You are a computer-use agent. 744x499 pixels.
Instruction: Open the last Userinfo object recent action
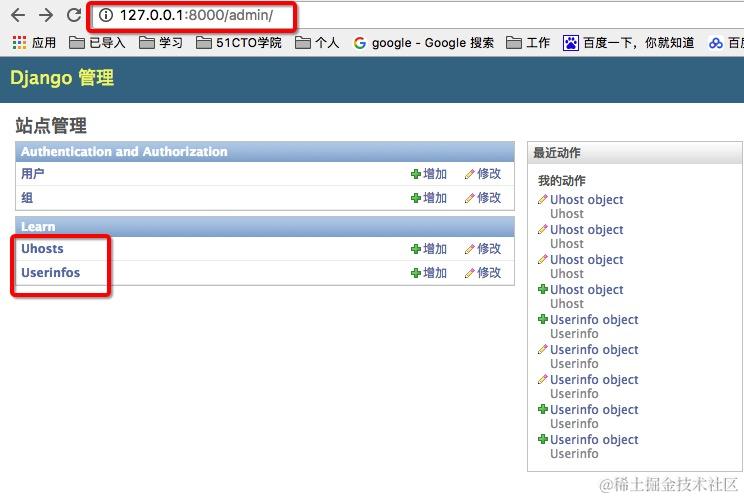(x=594, y=440)
